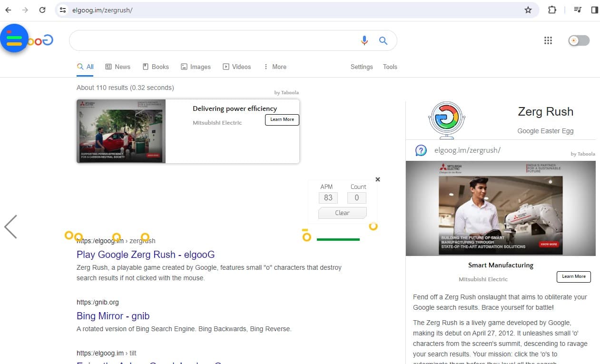Close the APM counter panel
The height and width of the screenshot is (364, 600).
click(378, 179)
